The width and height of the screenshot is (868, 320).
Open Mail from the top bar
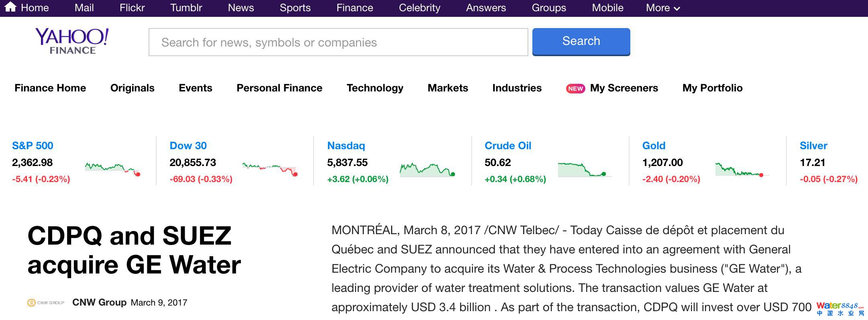pos(84,8)
